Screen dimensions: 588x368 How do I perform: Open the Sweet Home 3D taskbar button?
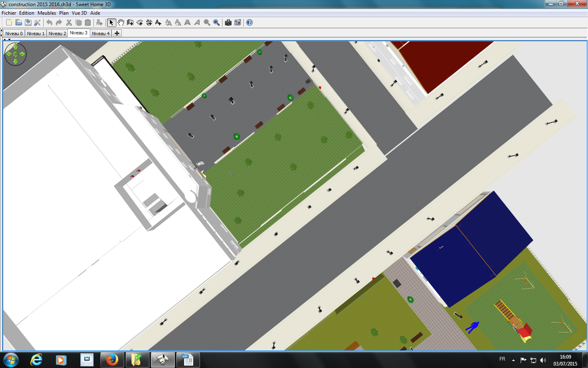(163, 360)
